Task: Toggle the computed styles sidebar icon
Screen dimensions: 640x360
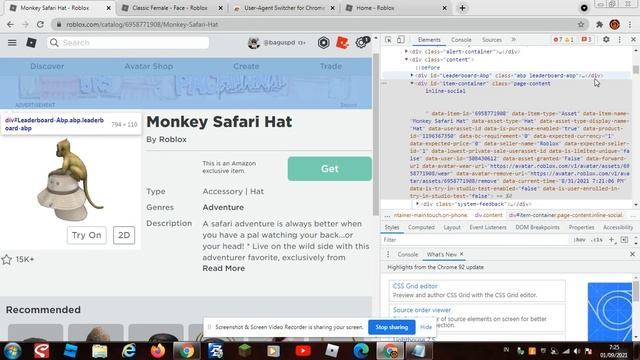Action: [624, 240]
